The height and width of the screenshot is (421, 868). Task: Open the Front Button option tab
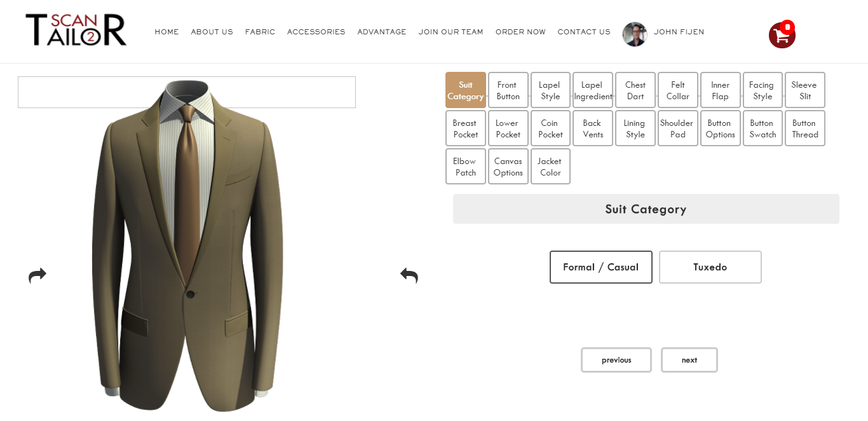pyautogui.click(x=508, y=90)
